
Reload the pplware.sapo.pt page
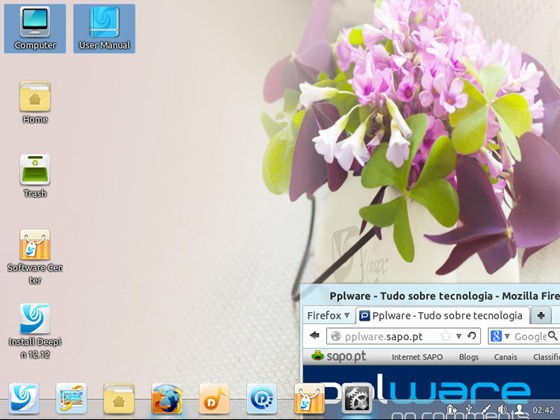point(472,336)
